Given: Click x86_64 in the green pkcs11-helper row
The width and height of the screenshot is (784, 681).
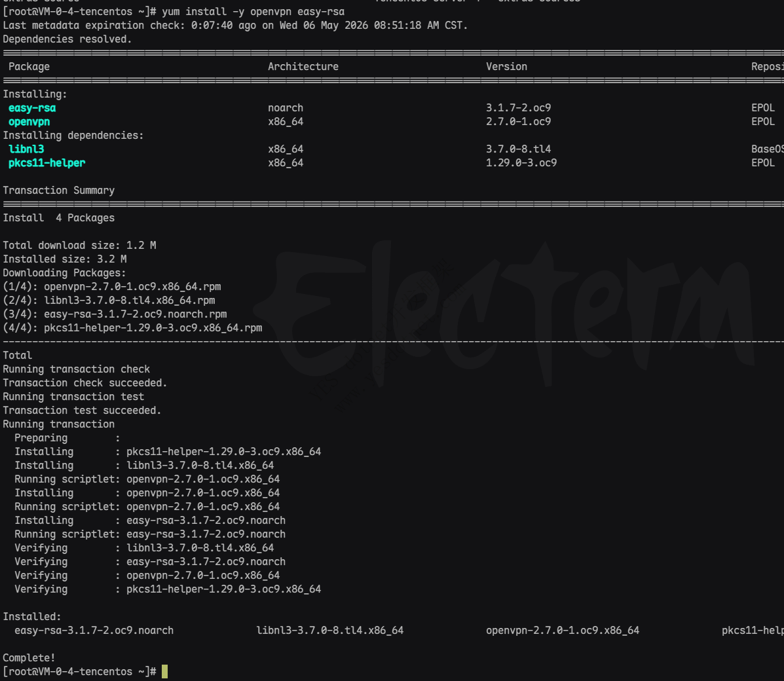Looking at the screenshot, I should [x=286, y=163].
